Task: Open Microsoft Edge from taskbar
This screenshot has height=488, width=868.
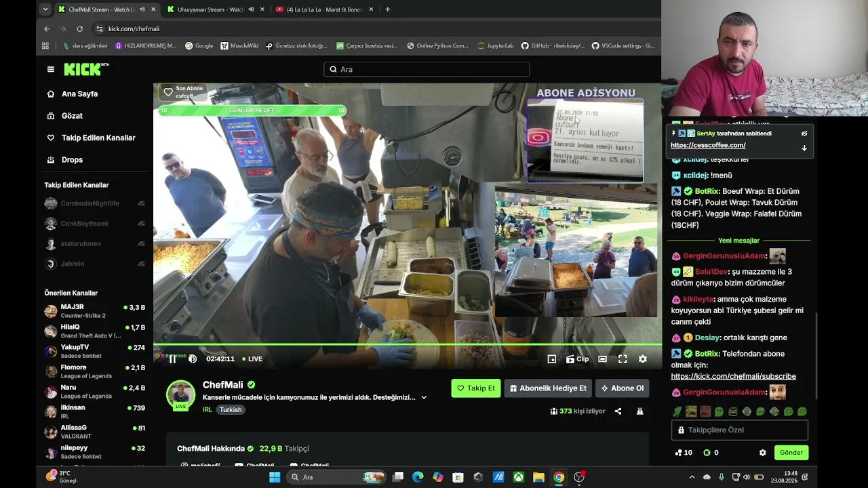Action: pos(418,477)
